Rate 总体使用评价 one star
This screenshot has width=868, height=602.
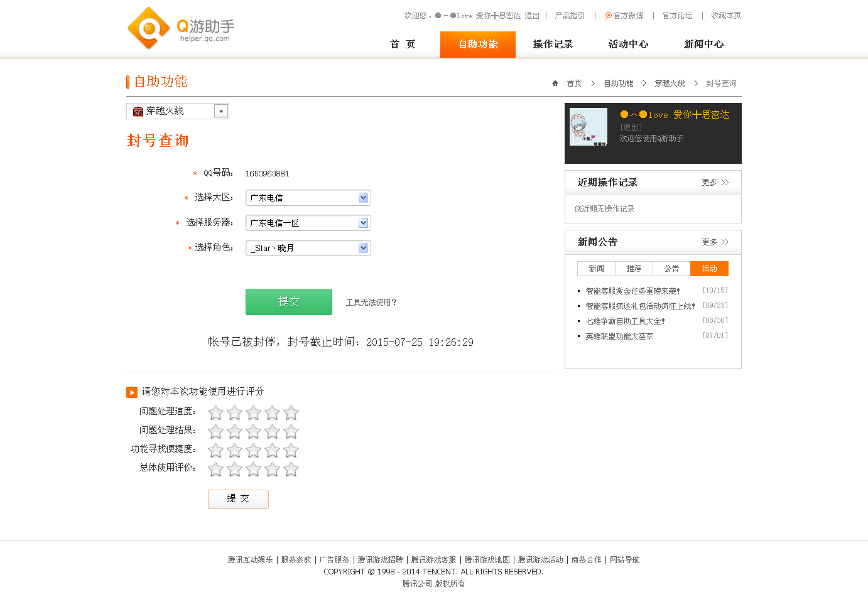tap(215, 469)
